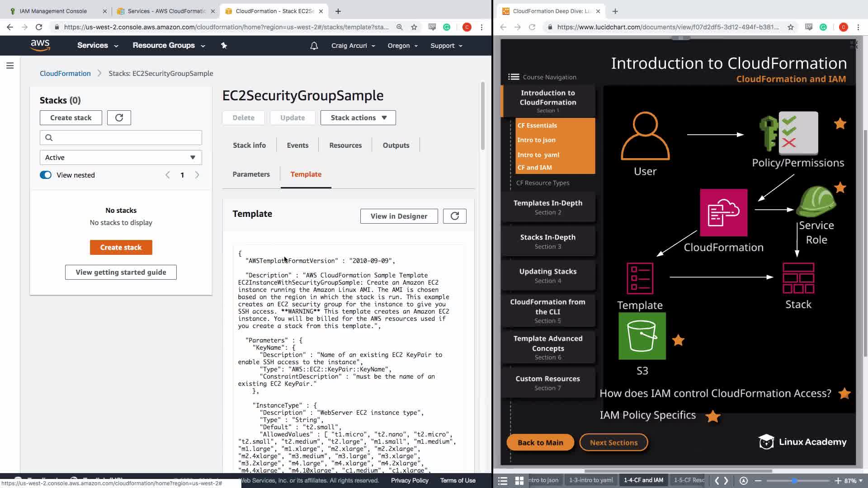Click the CloudFormation icon in diagram
This screenshot has width=868, height=488.
click(723, 213)
